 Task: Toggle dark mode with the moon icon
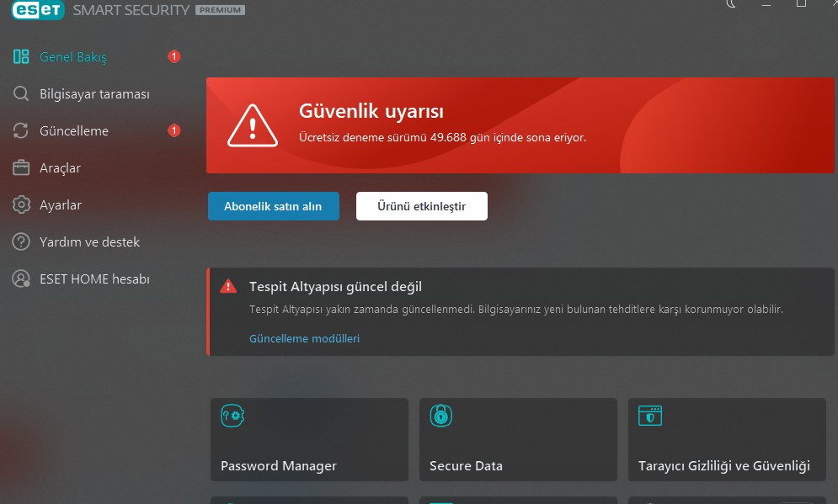(731, 4)
